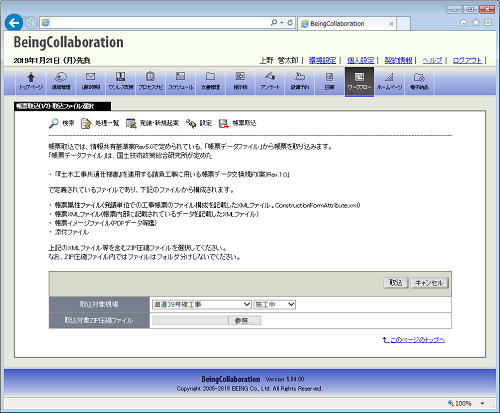Open the browser home icon
Viewport: 500px width, 413px height.
(463, 22)
